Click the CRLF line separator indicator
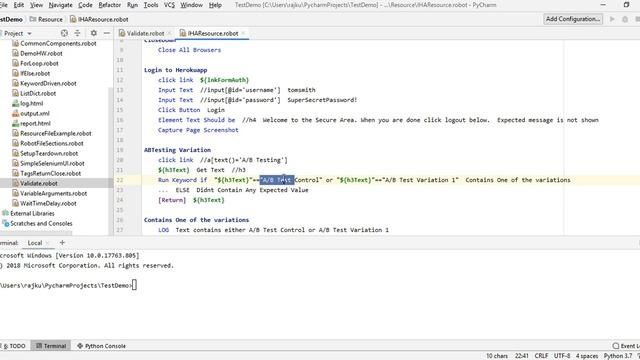 (541, 356)
